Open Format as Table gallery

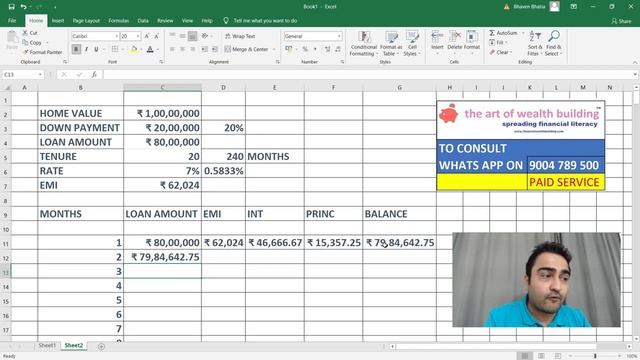pos(391,44)
